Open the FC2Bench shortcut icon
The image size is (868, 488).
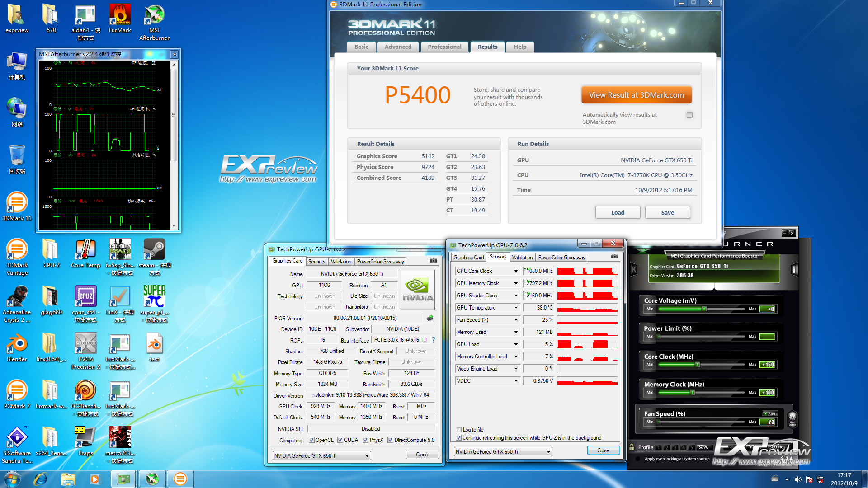point(85,398)
